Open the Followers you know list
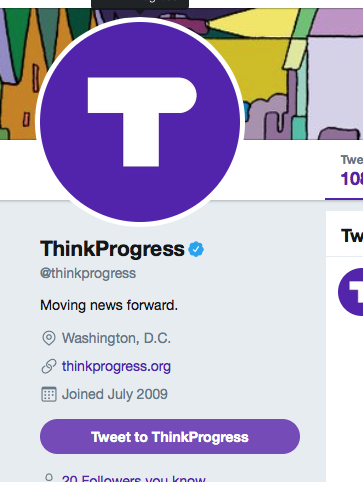 134,478
